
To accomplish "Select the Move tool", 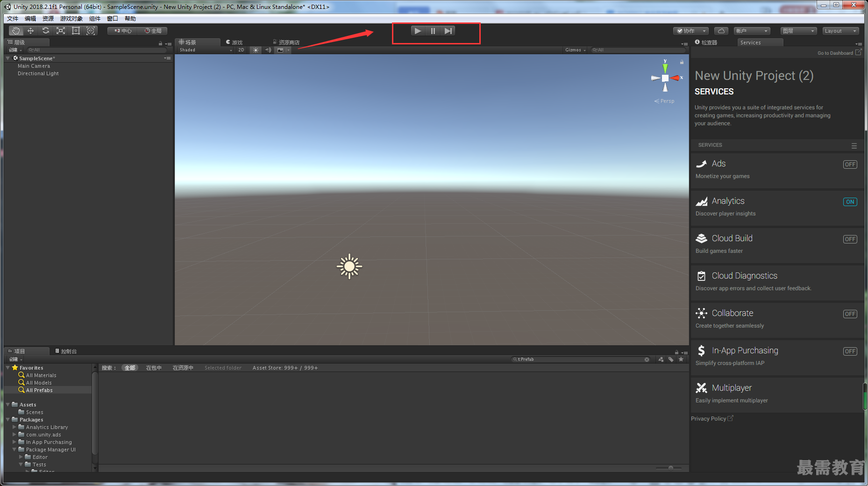I will [31, 31].
